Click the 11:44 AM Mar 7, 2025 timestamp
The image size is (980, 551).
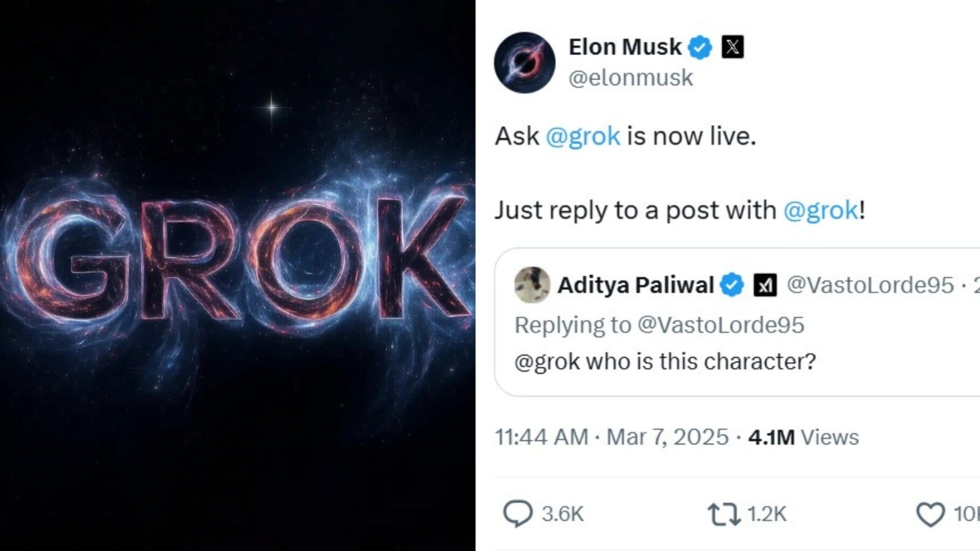pyautogui.click(x=611, y=437)
